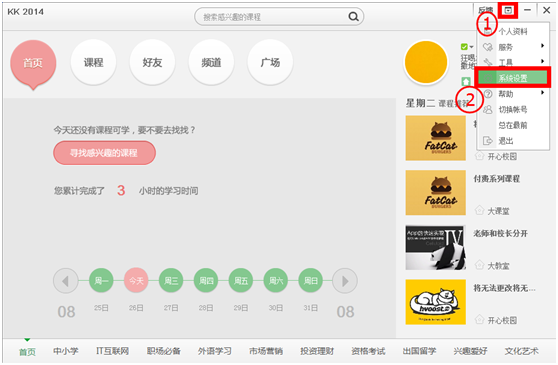Select 退出 menu item
Screen dimensions: 558x365
tap(513, 141)
